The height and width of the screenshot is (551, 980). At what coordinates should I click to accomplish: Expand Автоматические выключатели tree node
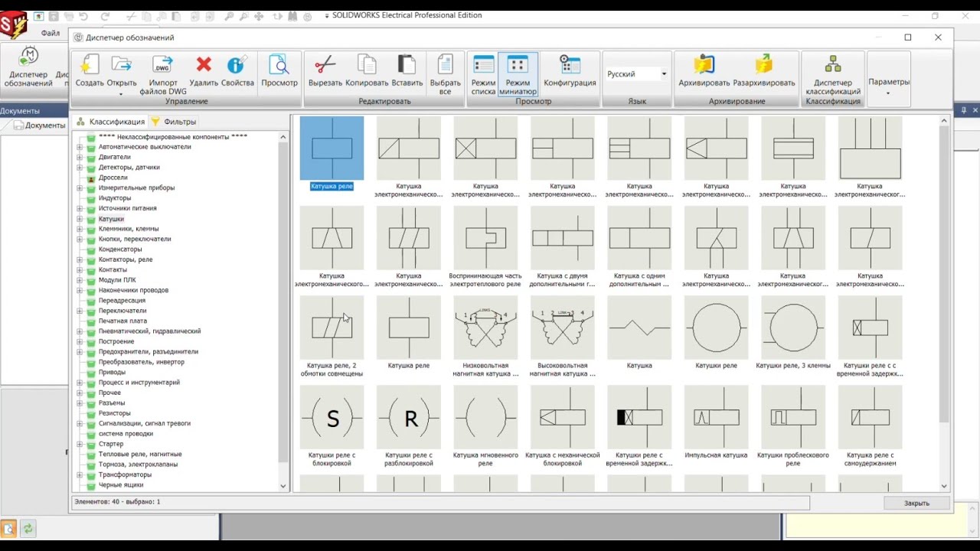coord(80,147)
